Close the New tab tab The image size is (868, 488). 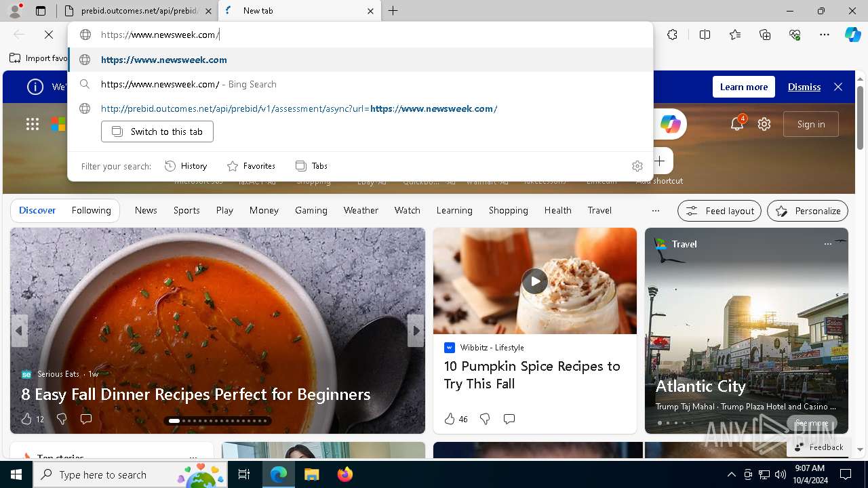(x=370, y=11)
